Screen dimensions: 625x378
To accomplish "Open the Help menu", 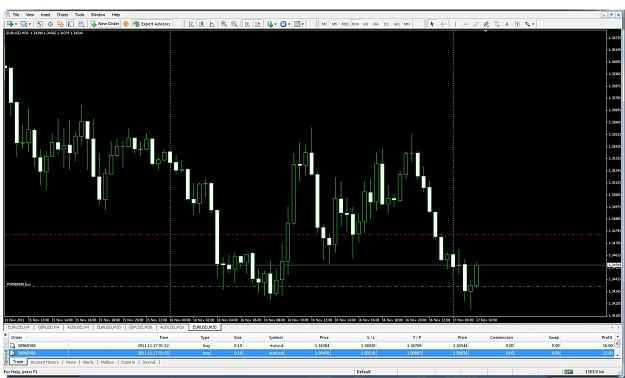I will 116,14.
